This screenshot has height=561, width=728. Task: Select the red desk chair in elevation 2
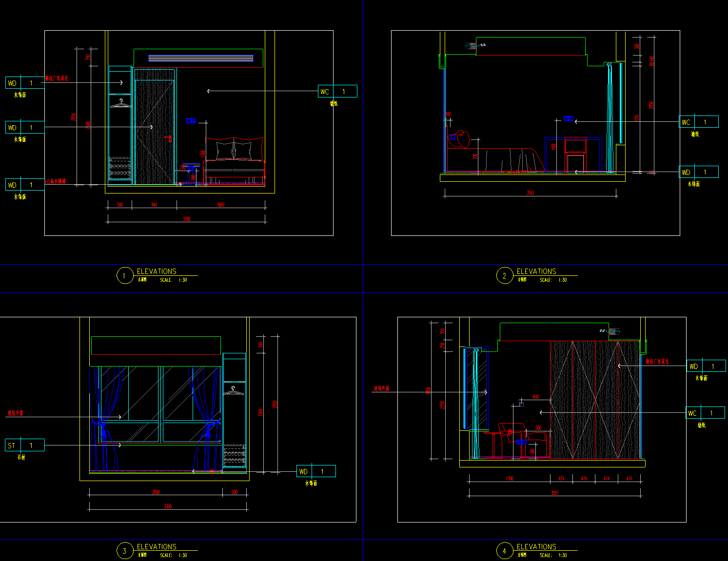576,155
